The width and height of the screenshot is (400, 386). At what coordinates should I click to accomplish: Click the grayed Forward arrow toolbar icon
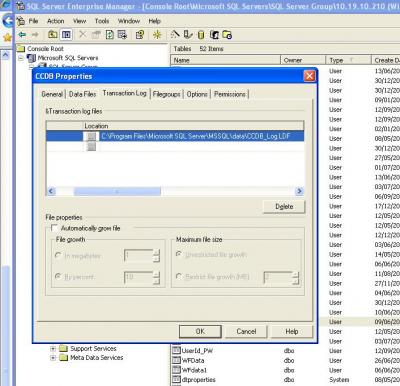[35, 34]
